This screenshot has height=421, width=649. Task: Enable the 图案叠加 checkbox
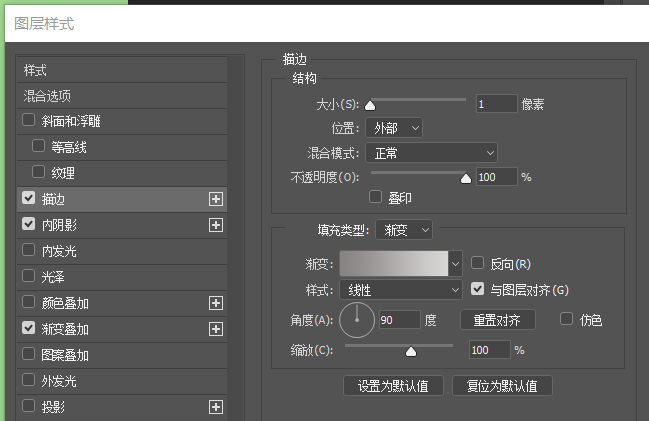point(29,354)
